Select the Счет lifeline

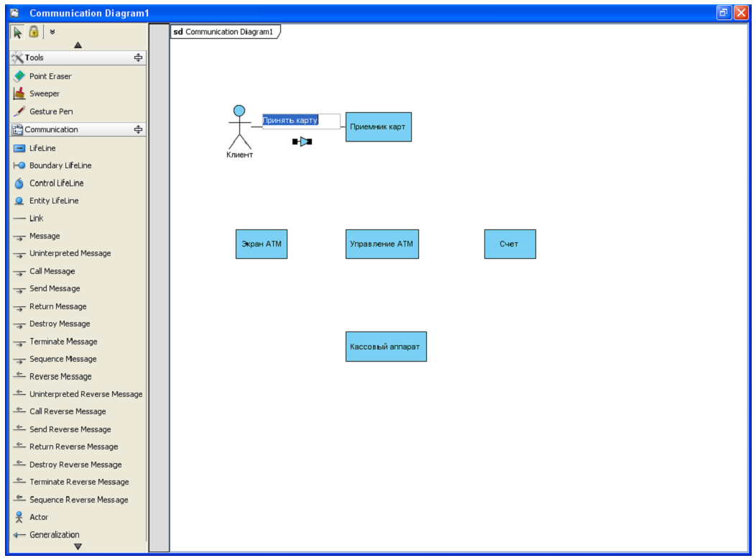click(x=510, y=244)
